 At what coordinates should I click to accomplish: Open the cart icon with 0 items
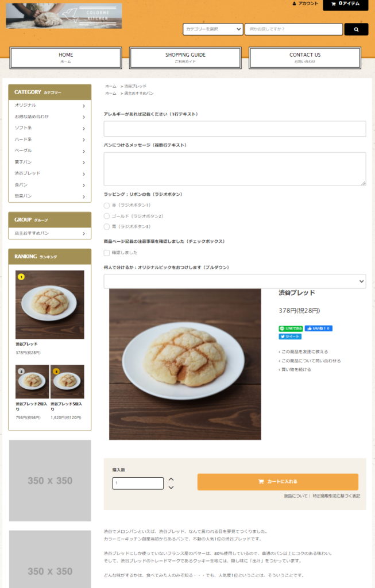coord(334,4)
